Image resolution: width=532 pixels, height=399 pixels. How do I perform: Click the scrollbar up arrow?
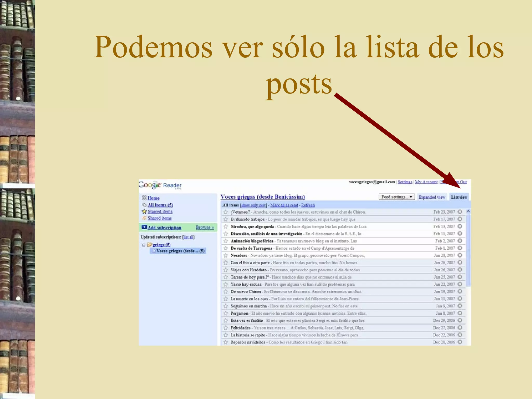tap(468, 211)
